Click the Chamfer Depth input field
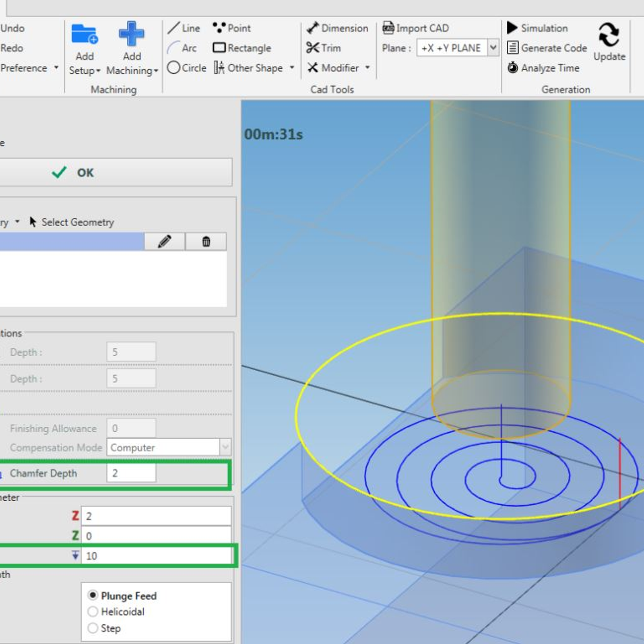This screenshot has width=644, height=644. pyautogui.click(x=131, y=473)
